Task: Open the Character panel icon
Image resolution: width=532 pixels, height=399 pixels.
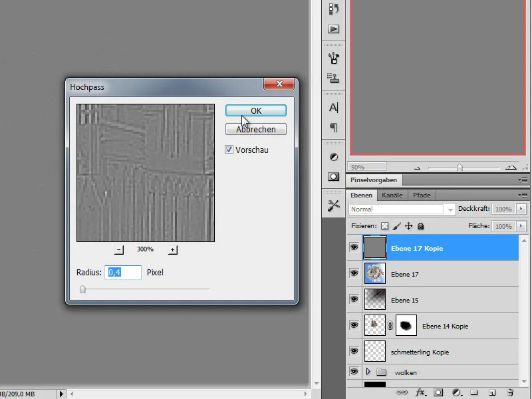Action: tap(334, 108)
